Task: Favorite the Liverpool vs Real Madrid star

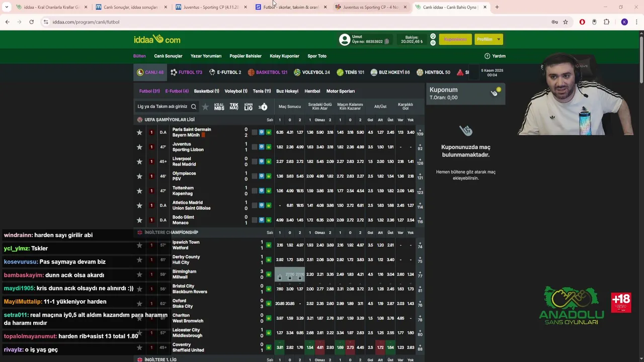Action: [x=139, y=161]
